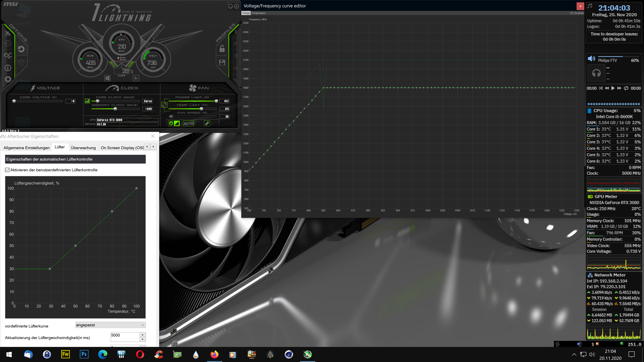Click the fan curve point at 50°C
This screenshot has width=644, height=362.
point(75,246)
